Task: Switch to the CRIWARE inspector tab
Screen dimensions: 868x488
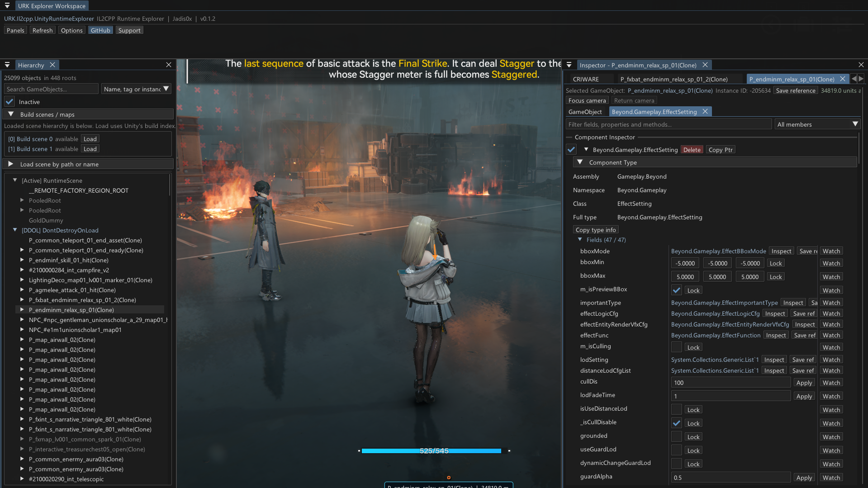Action: [x=586, y=79]
